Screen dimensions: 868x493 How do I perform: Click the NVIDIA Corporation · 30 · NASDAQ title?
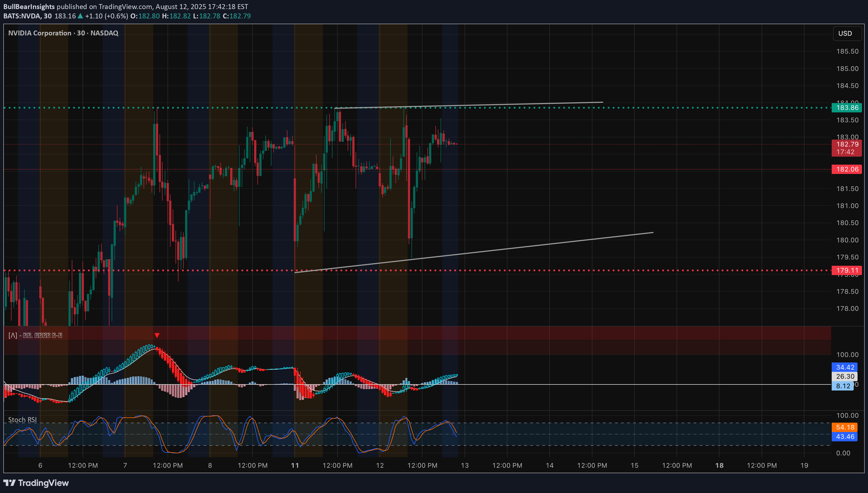pos(63,33)
